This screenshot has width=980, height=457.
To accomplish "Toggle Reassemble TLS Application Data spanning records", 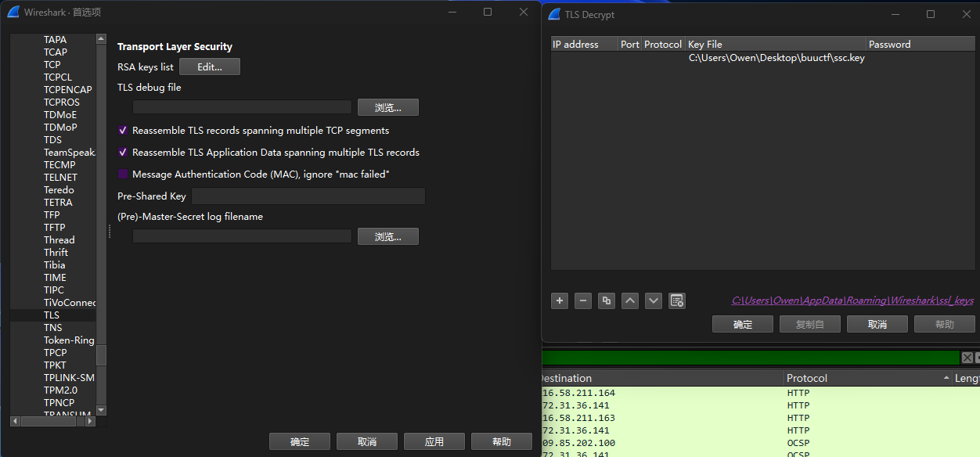I will click(x=123, y=153).
